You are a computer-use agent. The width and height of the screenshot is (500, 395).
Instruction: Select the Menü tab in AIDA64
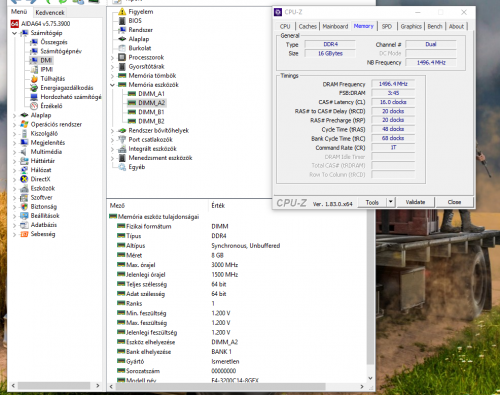19,12
